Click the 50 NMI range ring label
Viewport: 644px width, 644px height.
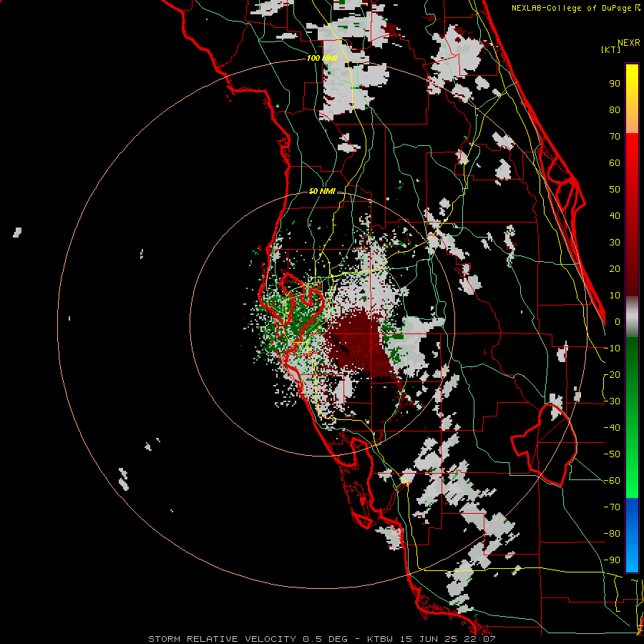(322, 191)
